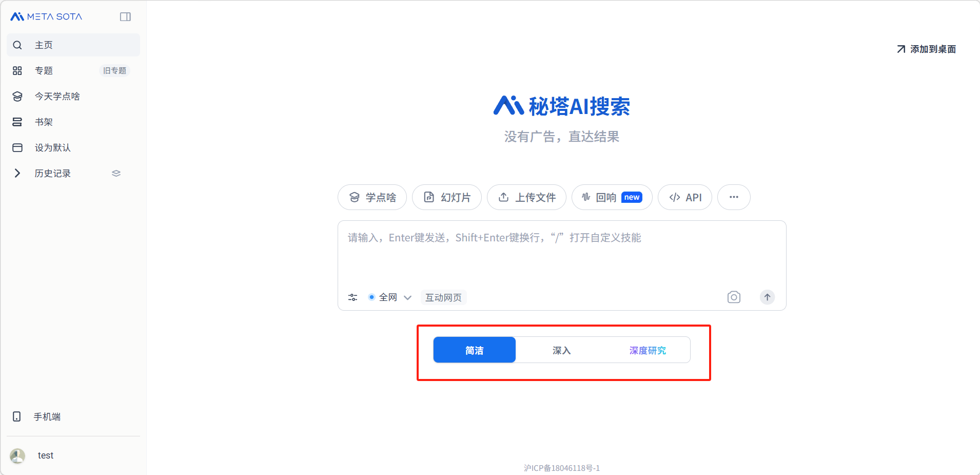Open search settings sliders icon

click(352, 297)
